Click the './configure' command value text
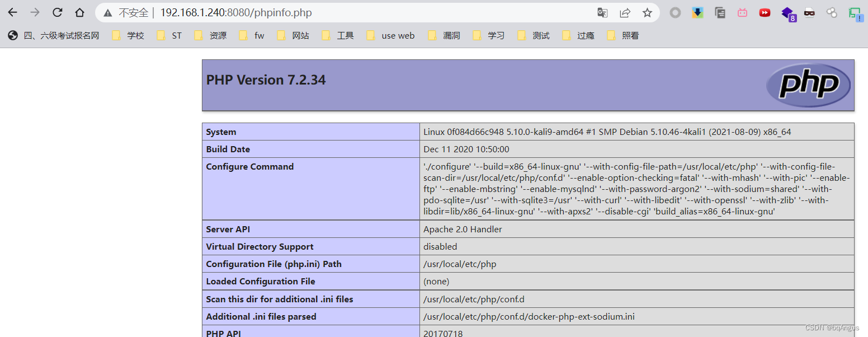The height and width of the screenshot is (337, 868). (x=636, y=189)
